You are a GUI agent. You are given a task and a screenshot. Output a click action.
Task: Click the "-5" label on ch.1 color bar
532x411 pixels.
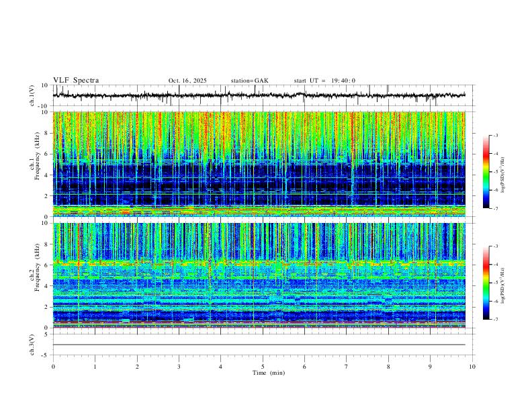point(495,172)
